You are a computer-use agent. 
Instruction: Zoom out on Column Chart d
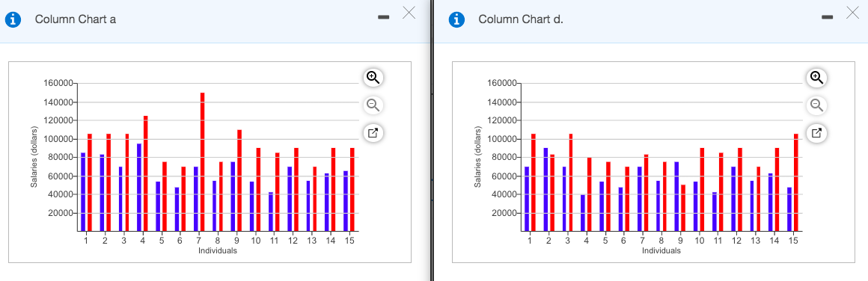(816, 105)
